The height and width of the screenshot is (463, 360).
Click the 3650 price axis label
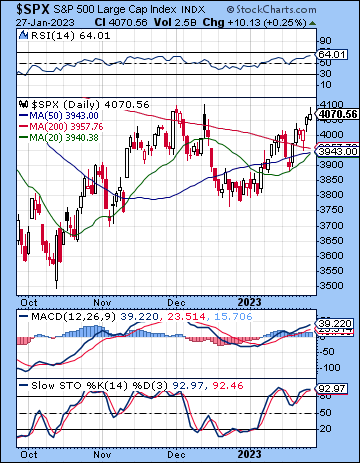coord(331,240)
